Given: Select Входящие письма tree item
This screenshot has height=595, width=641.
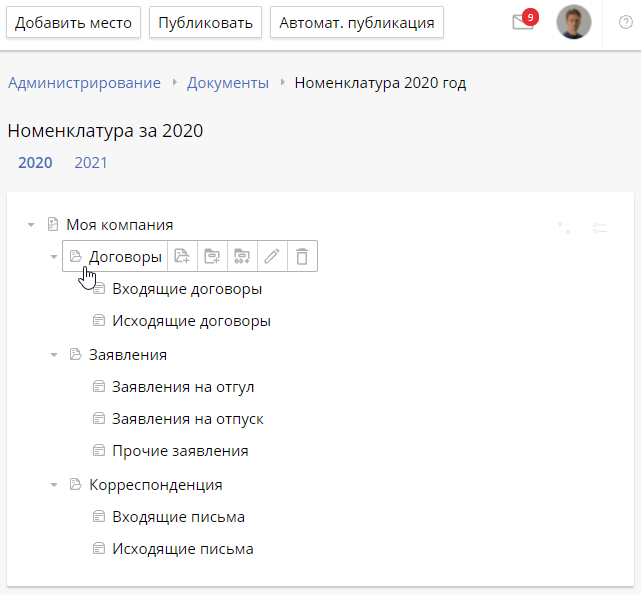Looking at the screenshot, I should (x=178, y=517).
